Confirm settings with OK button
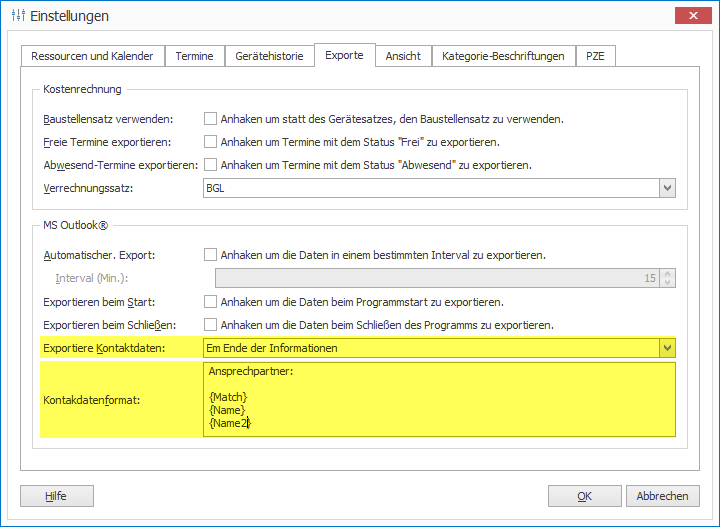Image resolution: width=720 pixels, height=527 pixels. coord(585,496)
